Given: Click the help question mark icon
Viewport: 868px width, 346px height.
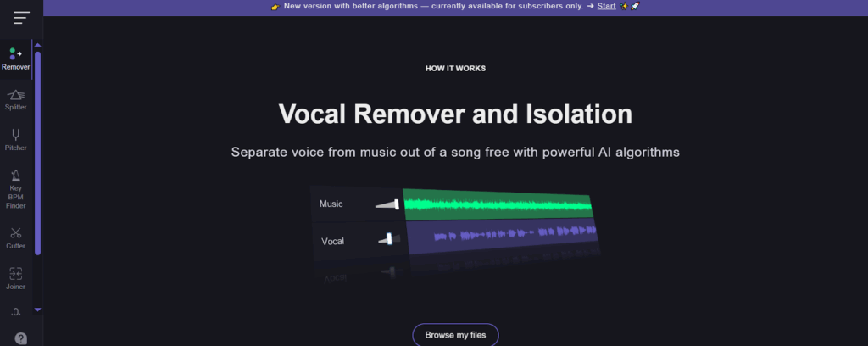Looking at the screenshot, I should coord(21,338).
